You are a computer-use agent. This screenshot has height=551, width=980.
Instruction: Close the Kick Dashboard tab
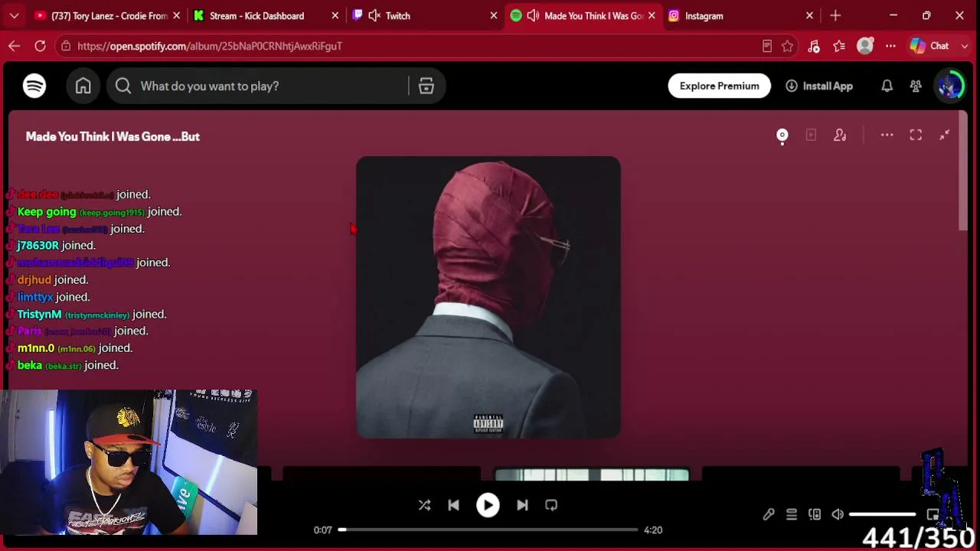click(335, 15)
